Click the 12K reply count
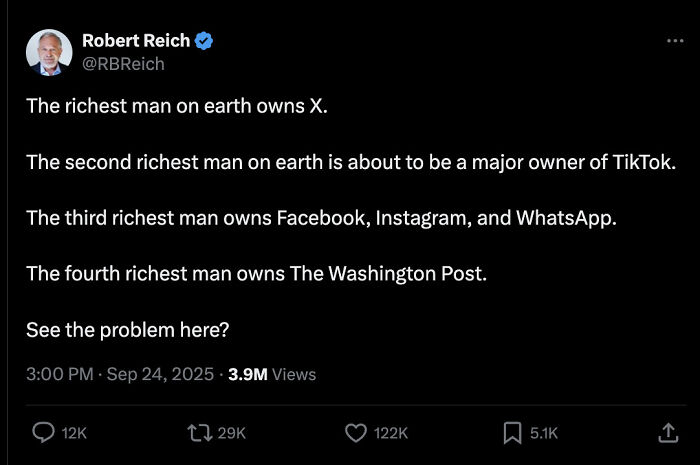This screenshot has width=700, height=465. point(74,433)
